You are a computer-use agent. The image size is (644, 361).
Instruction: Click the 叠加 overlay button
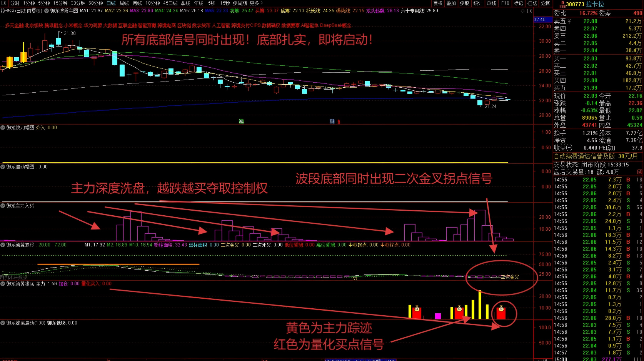(451, 3)
